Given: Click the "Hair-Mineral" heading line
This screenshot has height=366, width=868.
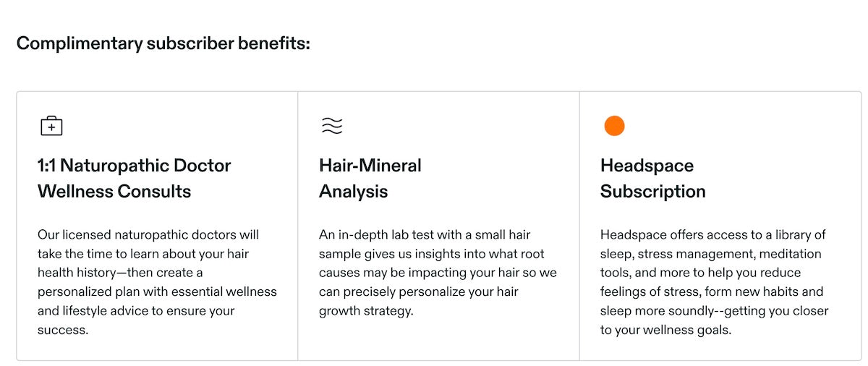Looking at the screenshot, I should pyautogui.click(x=370, y=166).
